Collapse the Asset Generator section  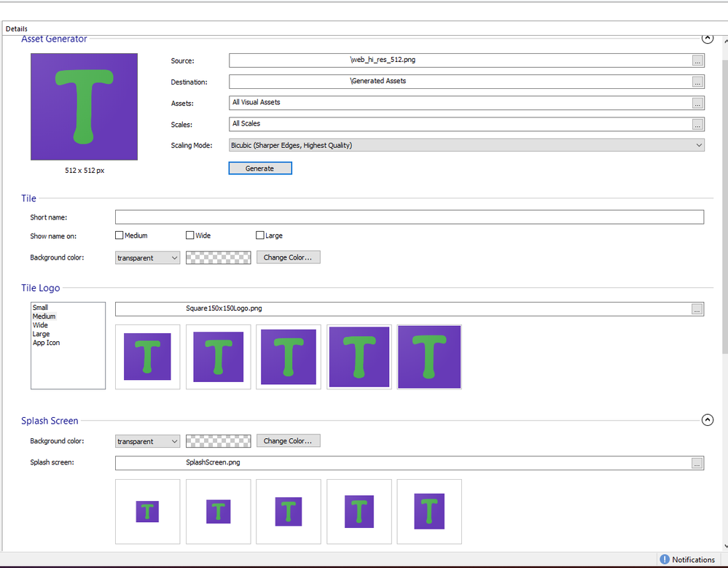coord(707,38)
